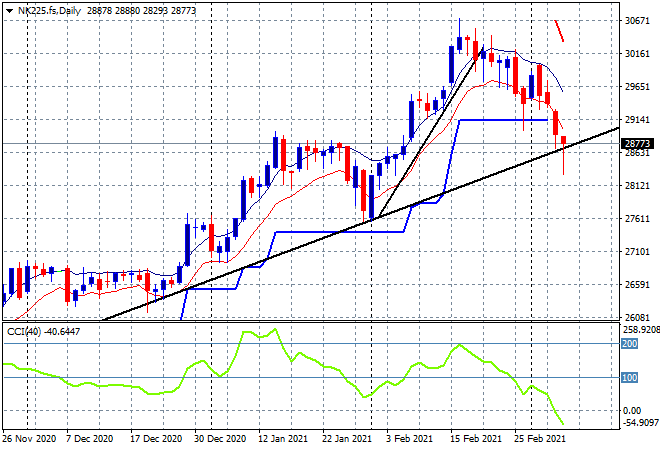The width and height of the screenshot is (660, 450).
Task: Select the steep short black trendline
Action: coord(430,128)
